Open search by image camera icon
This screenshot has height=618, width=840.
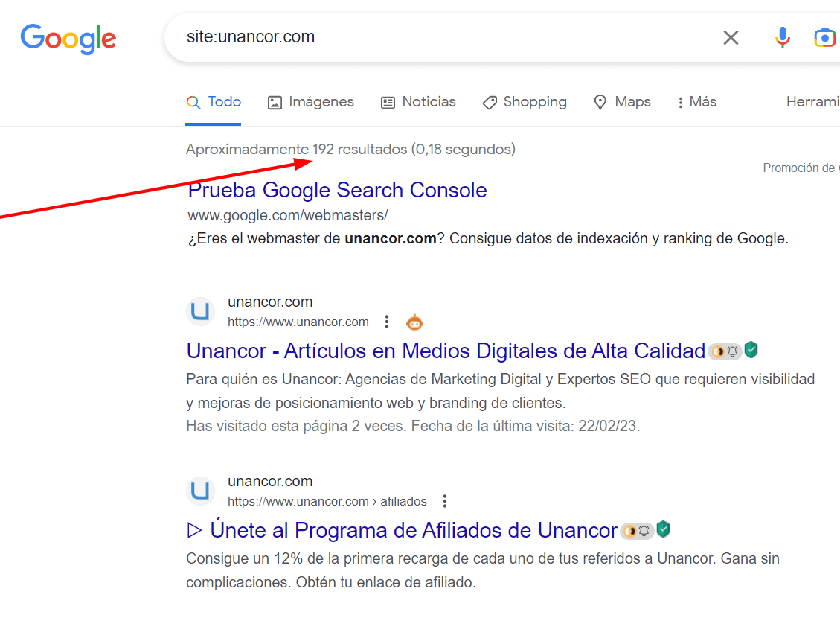pyautogui.click(x=825, y=37)
